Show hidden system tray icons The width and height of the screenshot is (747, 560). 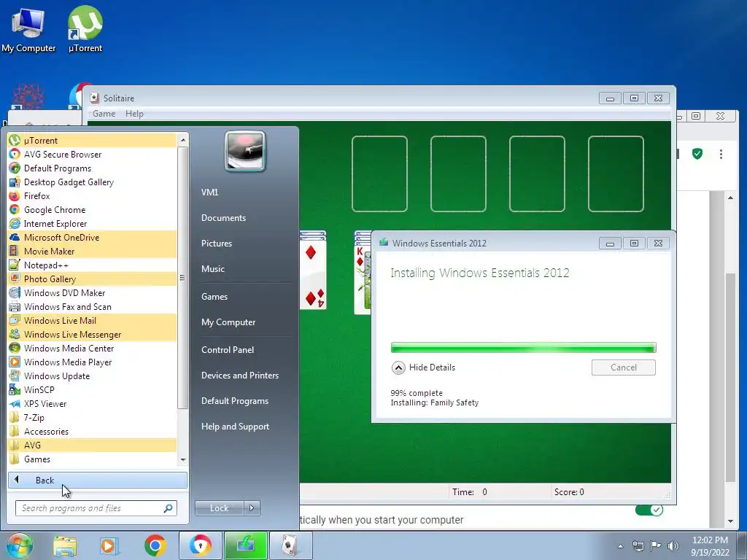[x=620, y=546]
